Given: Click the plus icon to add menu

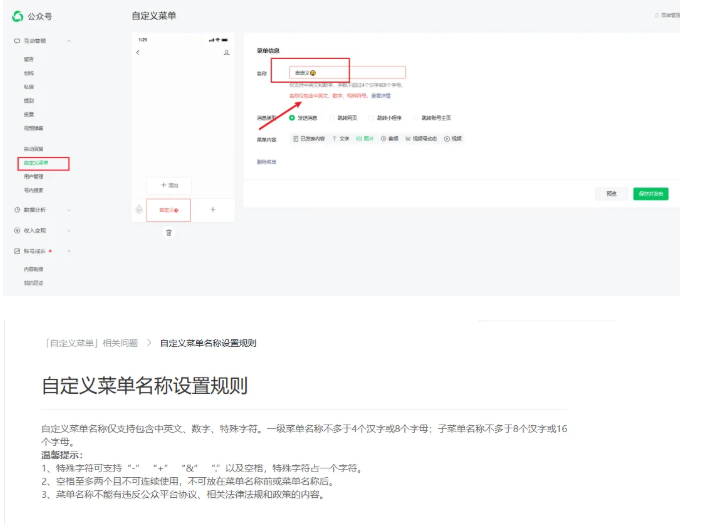Looking at the screenshot, I should [212, 210].
